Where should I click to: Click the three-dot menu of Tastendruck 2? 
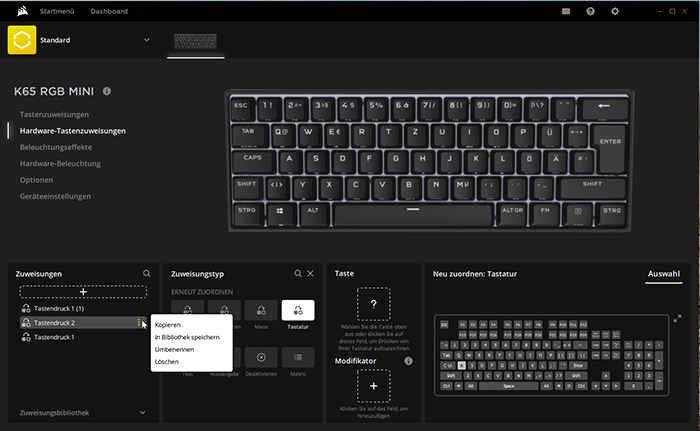point(139,322)
